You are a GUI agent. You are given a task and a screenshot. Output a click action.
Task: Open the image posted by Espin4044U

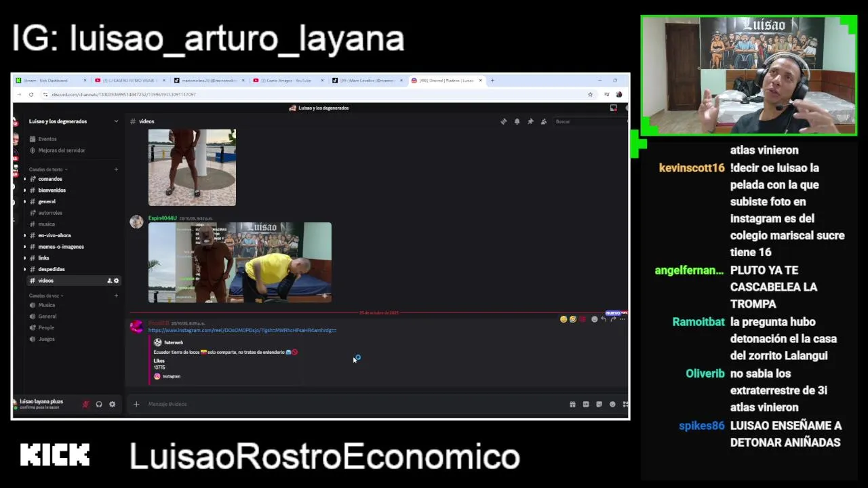click(x=240, y=262)
